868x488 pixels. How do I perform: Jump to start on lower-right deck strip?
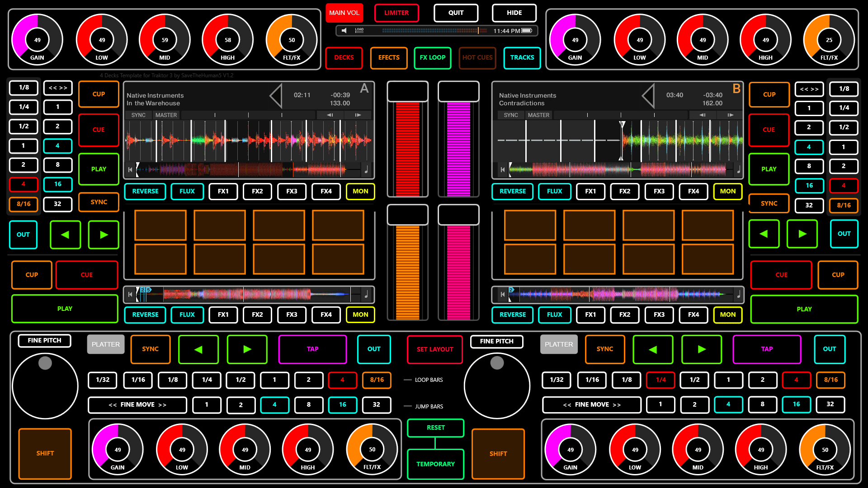503,295
